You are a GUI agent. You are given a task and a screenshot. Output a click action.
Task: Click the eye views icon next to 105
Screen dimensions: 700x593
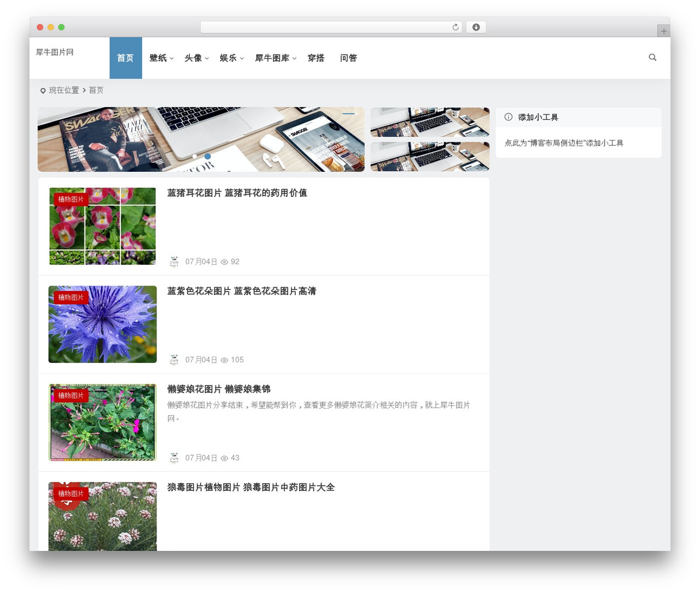tap(224, 360)
